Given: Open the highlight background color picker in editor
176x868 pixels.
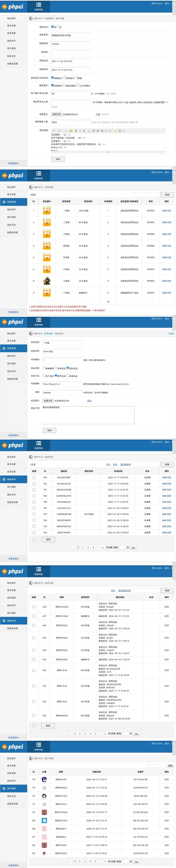Looking at the screenshot, I should pos(71,131).
